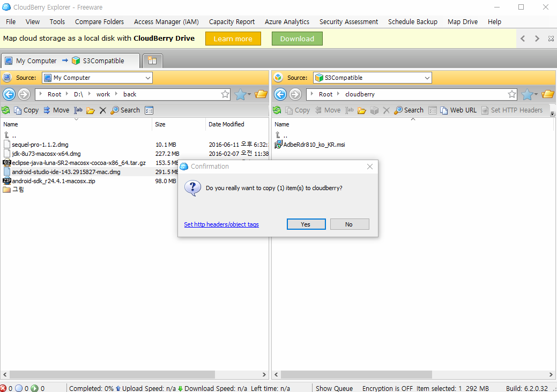
Task: Open Access Manager (IAM) menu
Action: pyautogui.click(x=166, y=21)
